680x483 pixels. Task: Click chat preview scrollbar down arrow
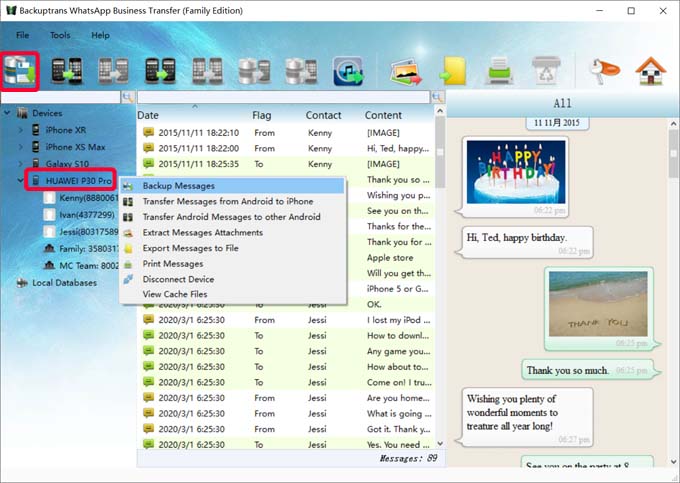tap(673, 462)
